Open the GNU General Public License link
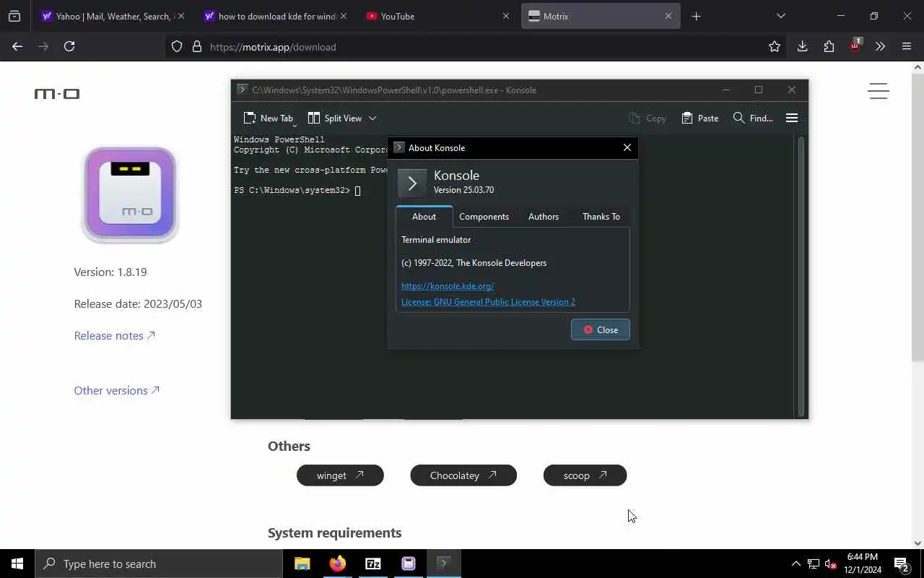 tap(488, 302)
